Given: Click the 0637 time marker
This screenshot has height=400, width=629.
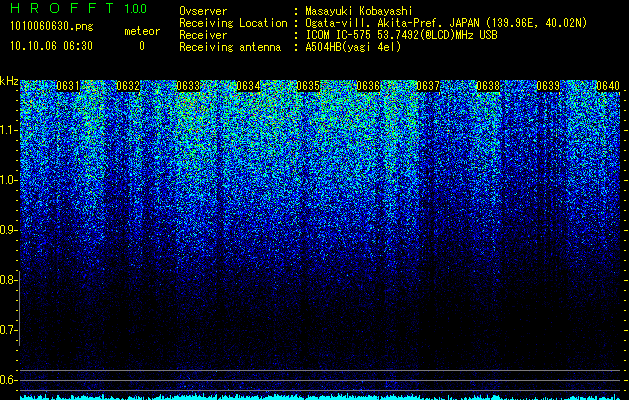Looking at the screenshot, I should click(x=428, y=86).
